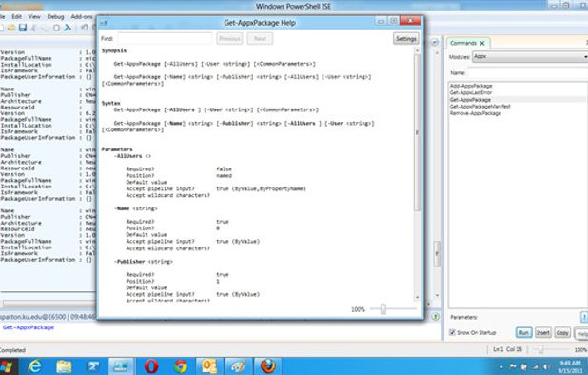Open Paint from the taskbar
The image size is (588, 375).
coord(238,366)
